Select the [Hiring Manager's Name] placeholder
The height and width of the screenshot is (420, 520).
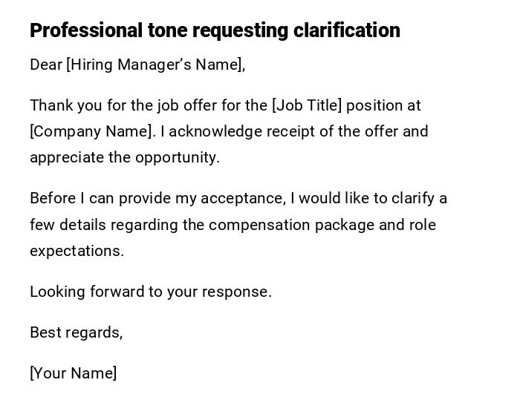(x=155, y=65)
